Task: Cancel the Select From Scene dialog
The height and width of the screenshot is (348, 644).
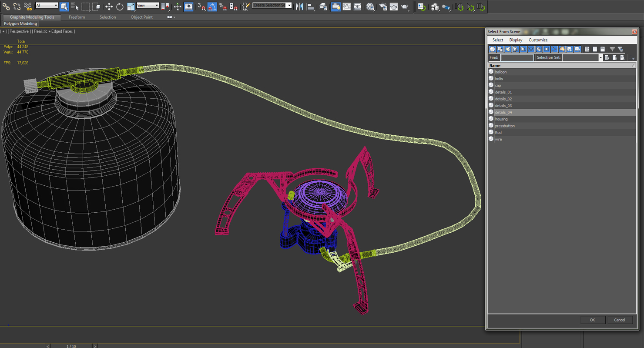Action: pos(619,320)
